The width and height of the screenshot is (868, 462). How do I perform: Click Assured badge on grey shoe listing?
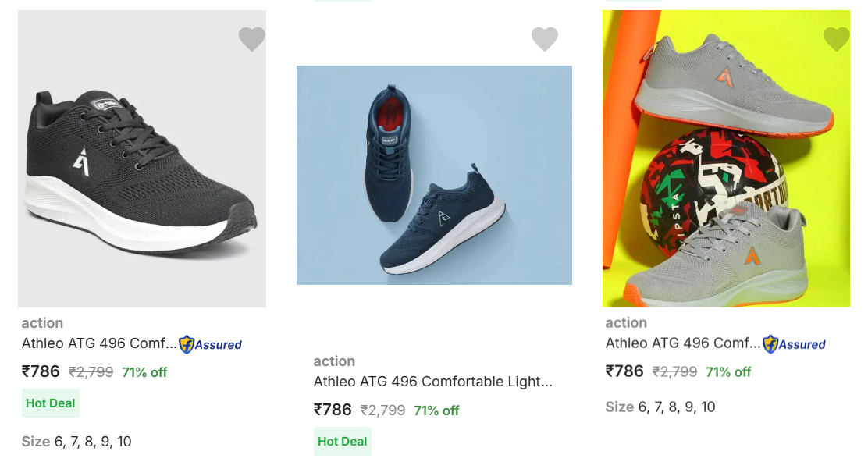tap(795, 344)
